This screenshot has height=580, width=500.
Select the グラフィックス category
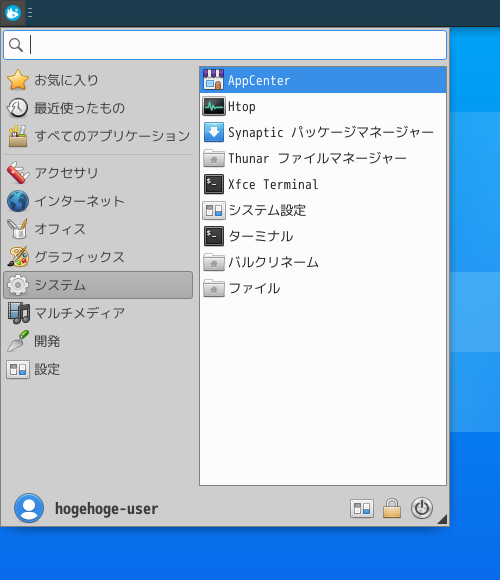(98, 257)
